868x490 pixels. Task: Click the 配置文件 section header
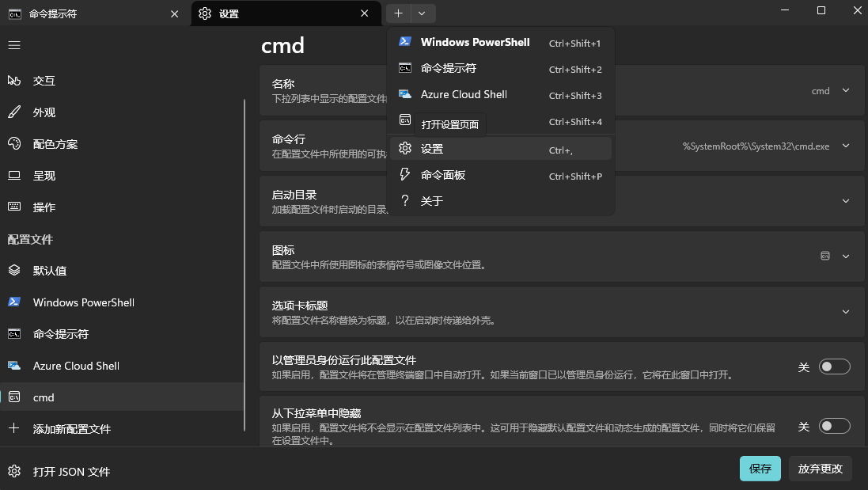click(30, 239)
